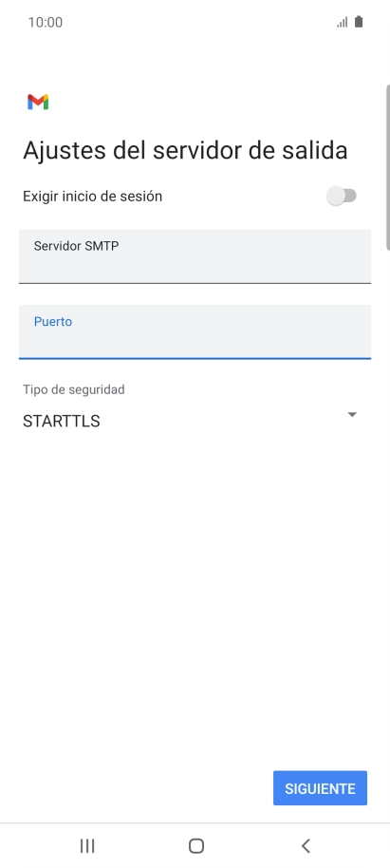Tap the Ajustes del servidor de salida heading
The width and height of the screenshot is (390, 868).
[185, 151]
